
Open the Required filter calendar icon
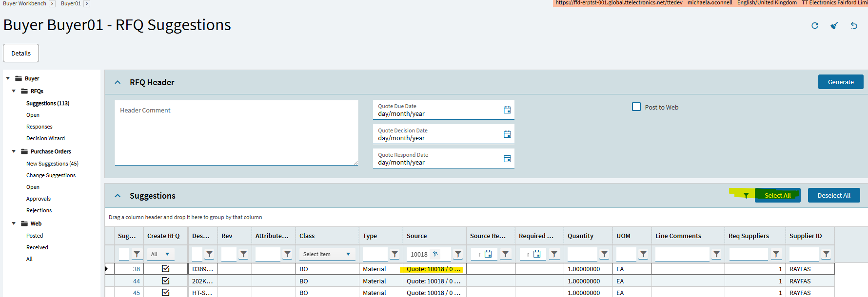pos(537,254)
